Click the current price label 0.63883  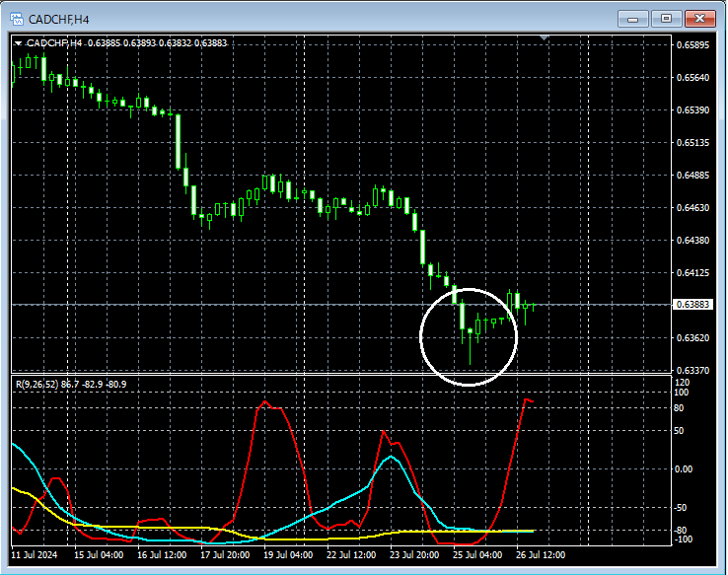692,305
